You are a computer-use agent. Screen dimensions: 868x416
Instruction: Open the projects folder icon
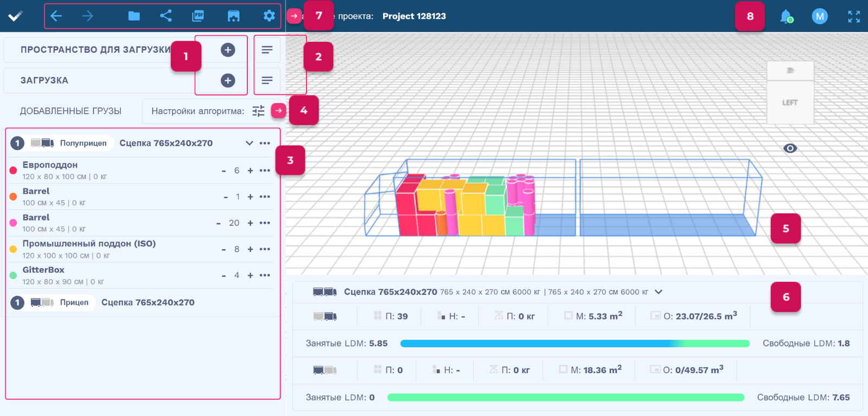[x=134, y=16]
